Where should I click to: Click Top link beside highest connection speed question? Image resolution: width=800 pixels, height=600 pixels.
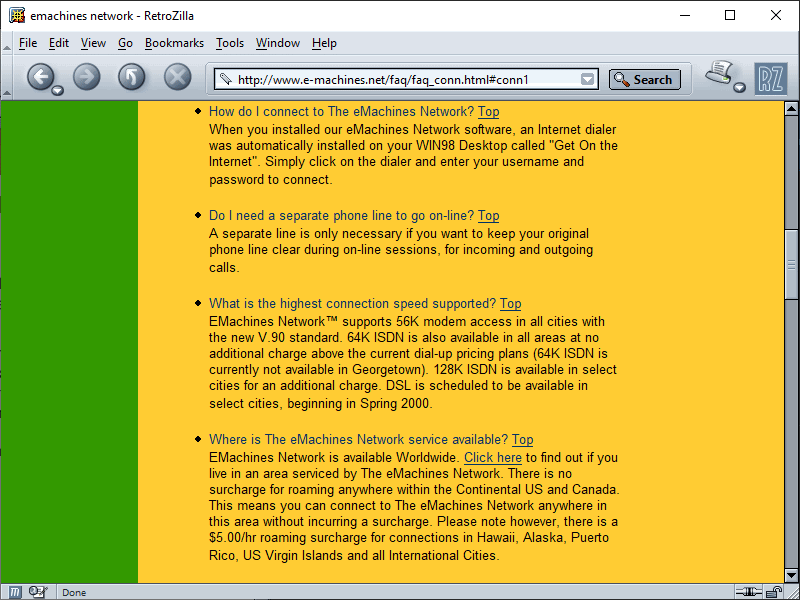coord(510,303)
